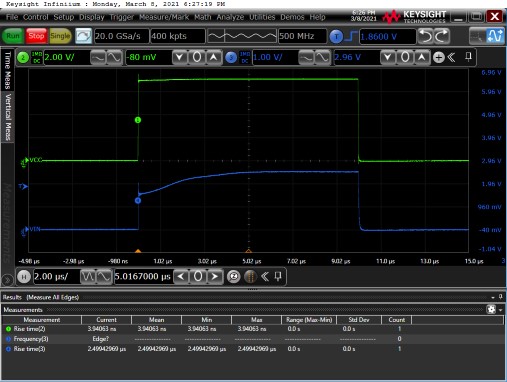The height and width of the screenshot is (382, 507).
Task: Open the File menu
Action: click(x=12, y=17)
